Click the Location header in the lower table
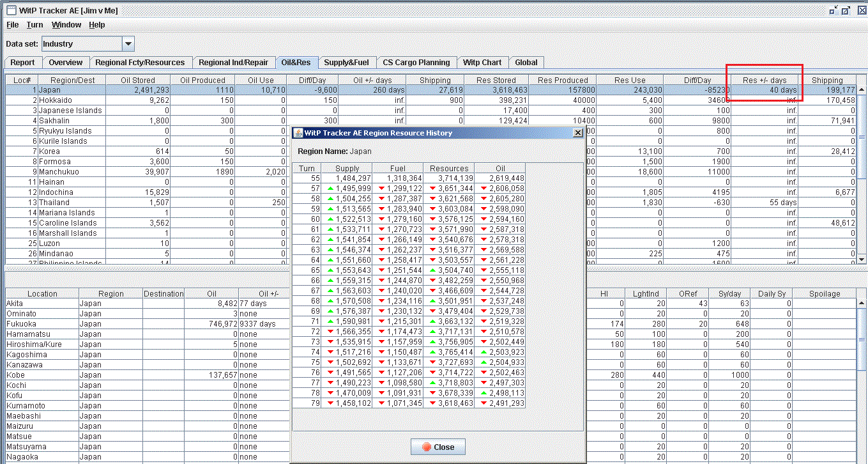 (x=42, y=293)
